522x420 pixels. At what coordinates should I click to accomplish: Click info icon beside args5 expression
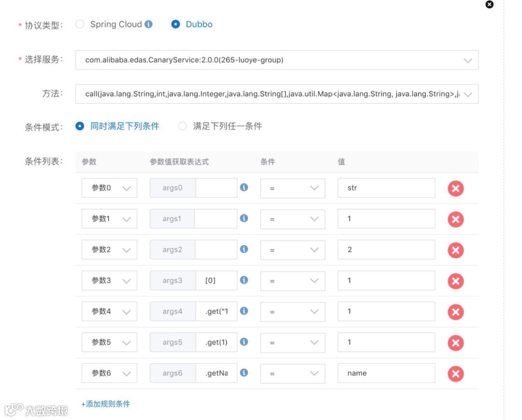[x=244, y=342]
